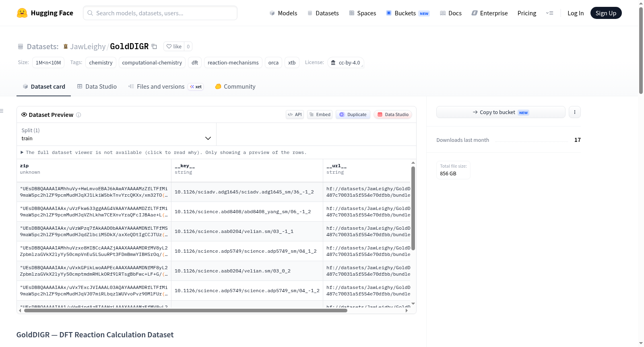Select the orca tag
Viewport: 644px width, 347px height.
point(273,62)
